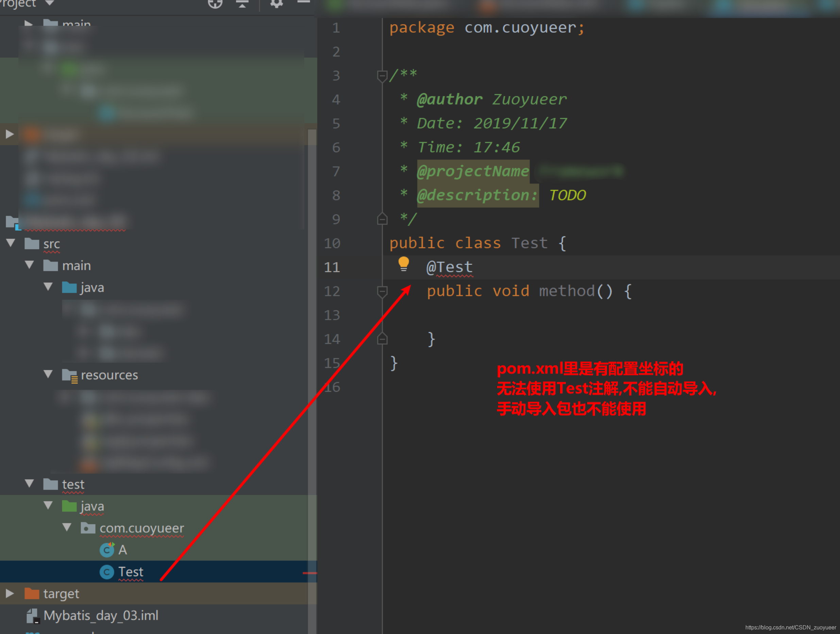Image resolution: width=840 pixels, height=634 pixels.
Task: Collapse the Javadoc comment fold marker on line 3
Action: coord(382,76)
